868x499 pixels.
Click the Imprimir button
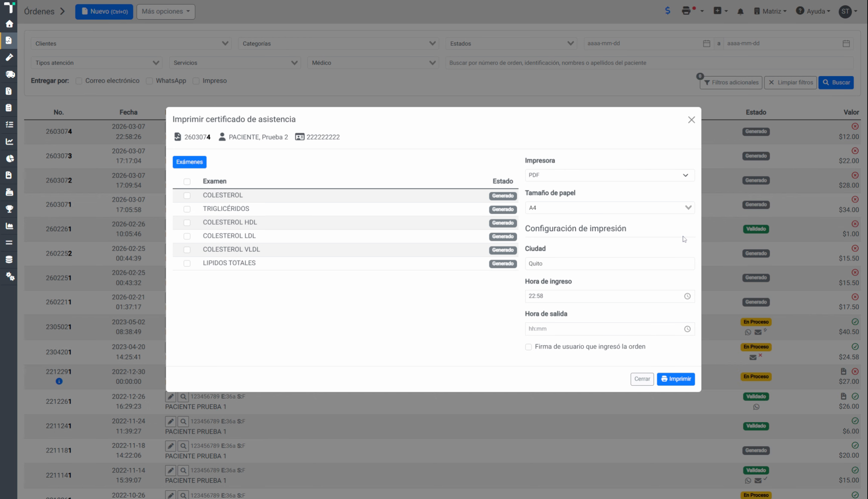pos(675,379)
